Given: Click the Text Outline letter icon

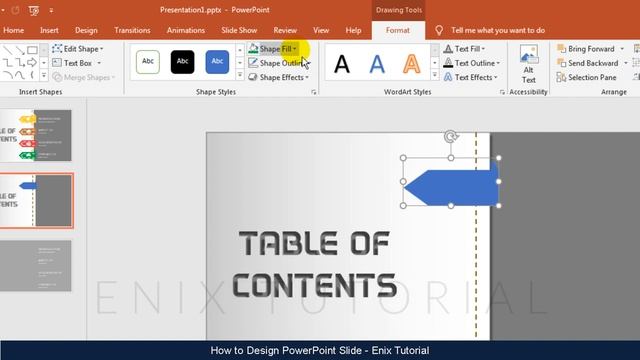Looking at the screenshot, I should 448,63.
